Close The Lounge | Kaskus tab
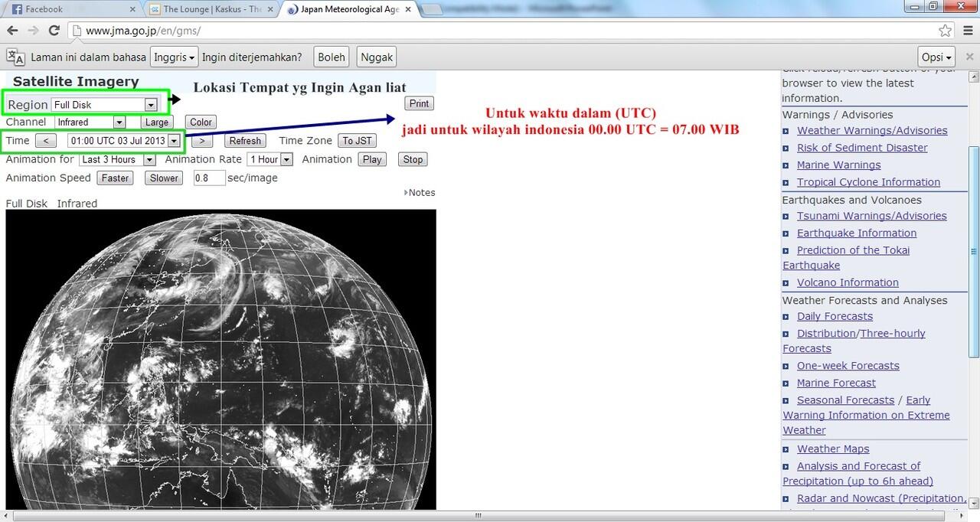Image resolution: width=980 pixels, height=522 pixels. coord(269,9)
